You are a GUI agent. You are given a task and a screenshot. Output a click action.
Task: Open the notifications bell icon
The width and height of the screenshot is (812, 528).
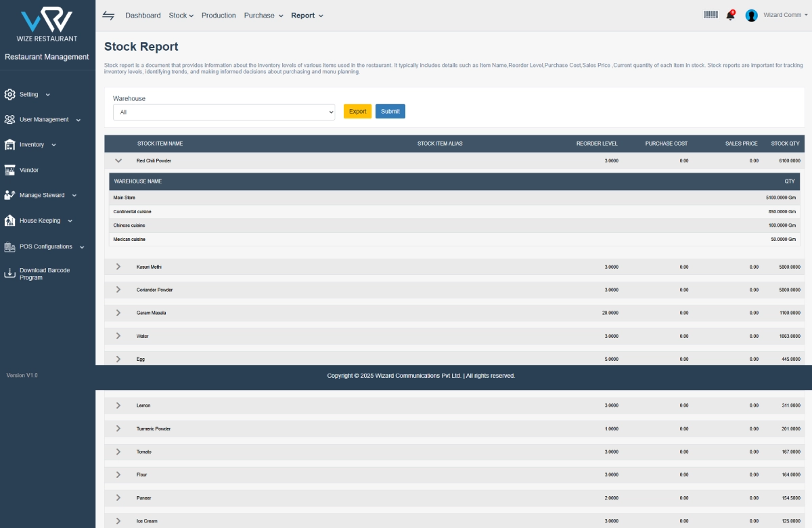[x=730, y=16]
